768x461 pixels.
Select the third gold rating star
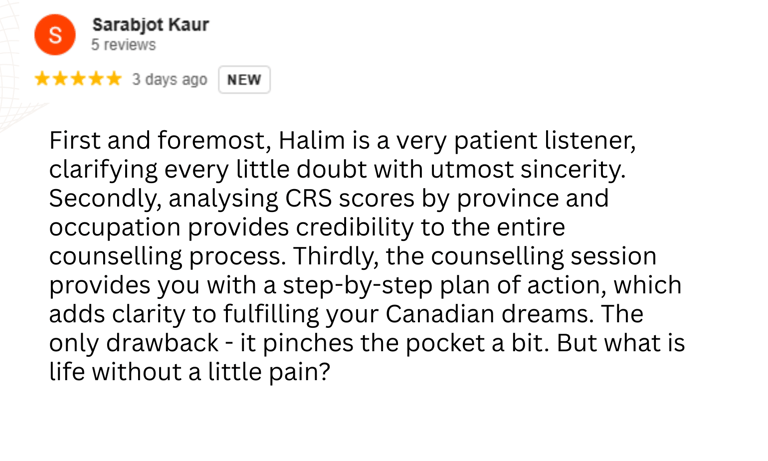pos(78,79)
